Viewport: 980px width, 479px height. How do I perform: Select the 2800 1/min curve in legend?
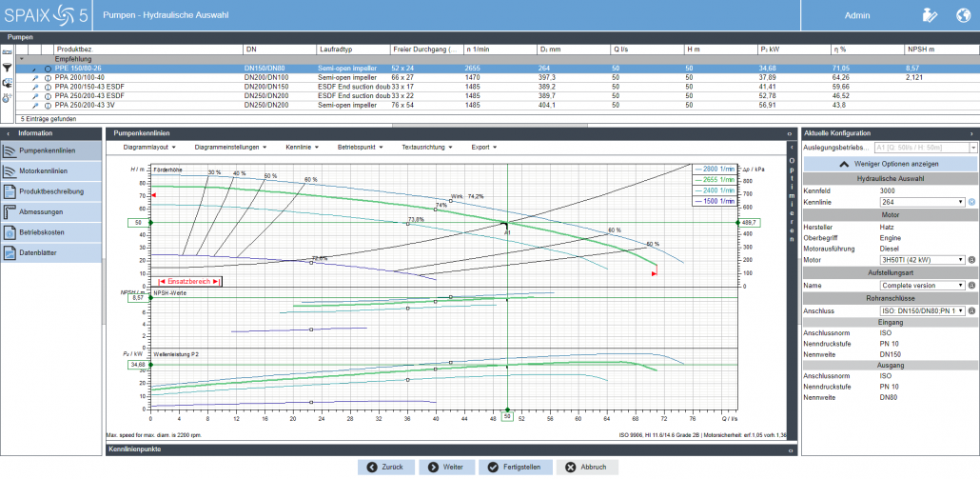click(714, 169)
